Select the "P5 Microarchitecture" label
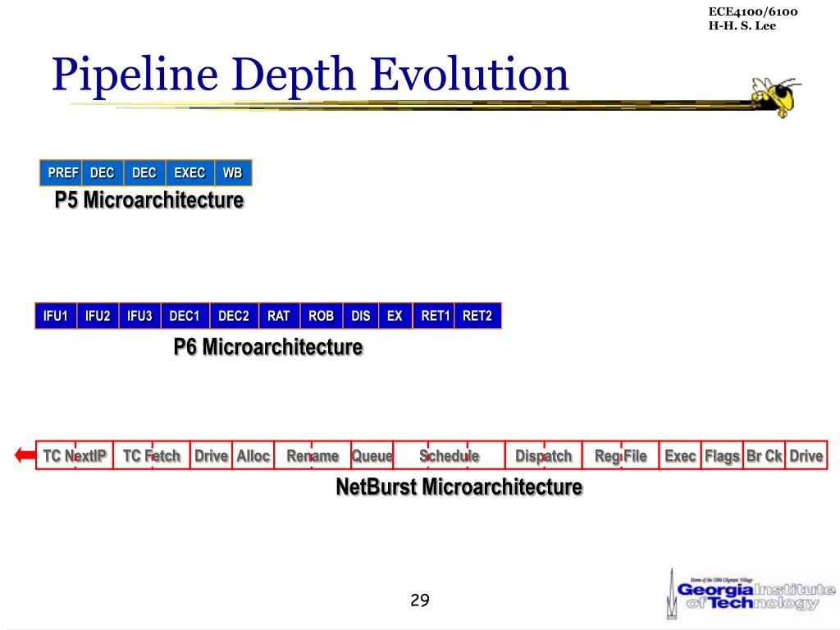This screenshot has height=630, width=840. (x=149, y=200)
